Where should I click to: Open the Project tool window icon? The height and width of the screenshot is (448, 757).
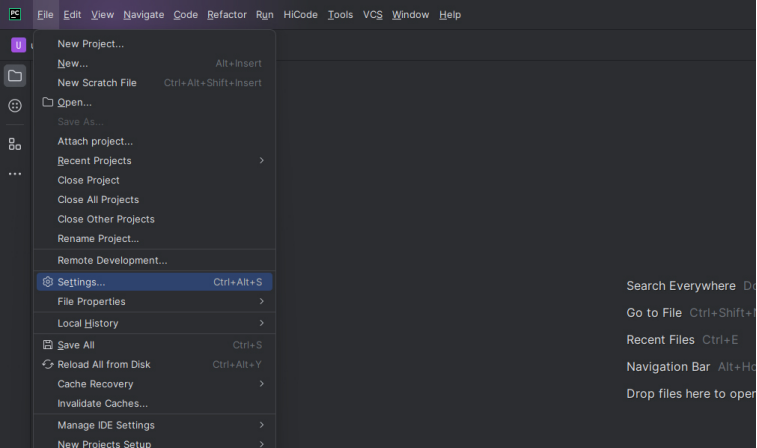(x=15, y=76)
